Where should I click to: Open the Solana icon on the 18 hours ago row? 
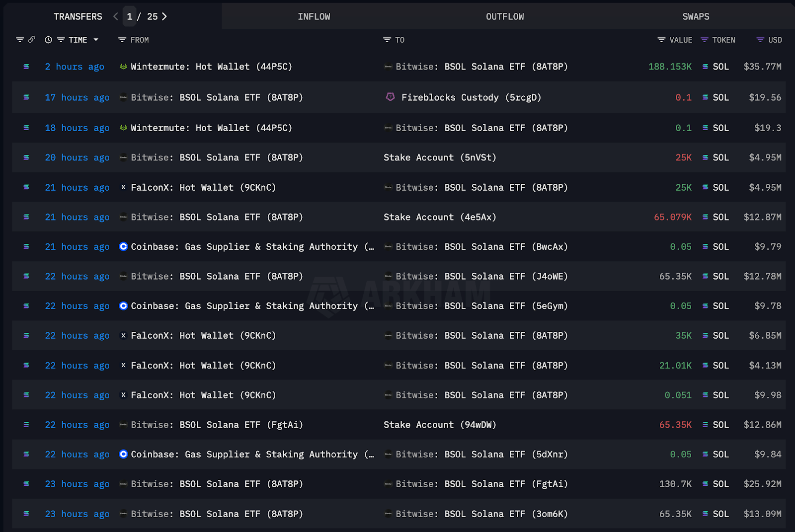(26, 128)
